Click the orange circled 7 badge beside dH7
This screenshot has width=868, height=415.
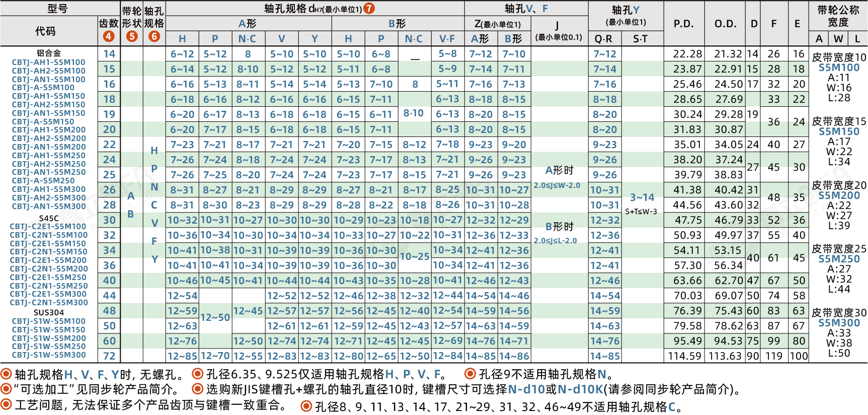(x=369, y=8)
